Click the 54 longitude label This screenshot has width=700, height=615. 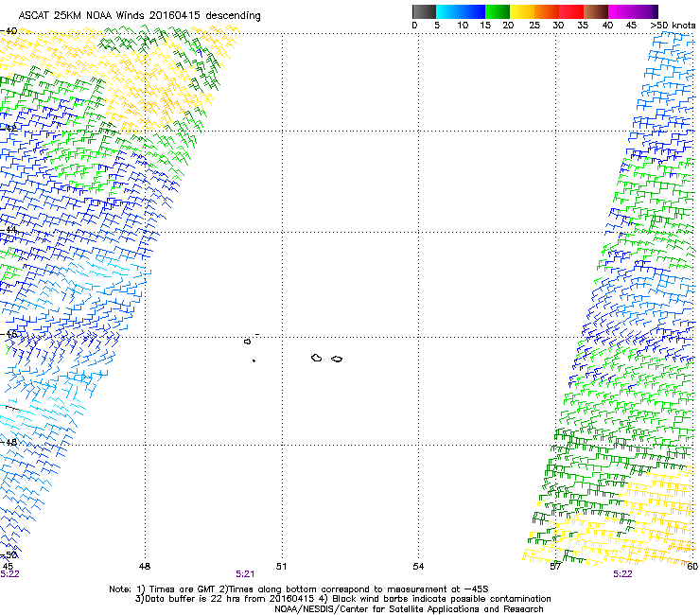[418, 567]
